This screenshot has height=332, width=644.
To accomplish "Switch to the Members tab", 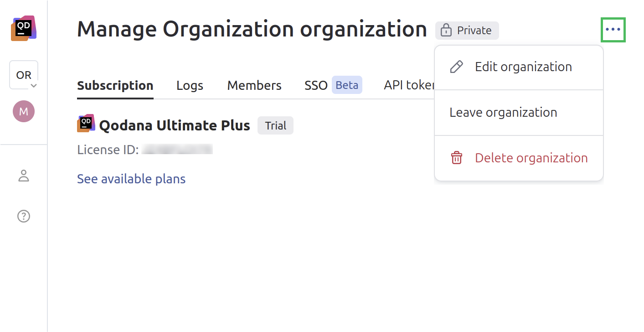I will pyautogui.click(x=254, y=85).
